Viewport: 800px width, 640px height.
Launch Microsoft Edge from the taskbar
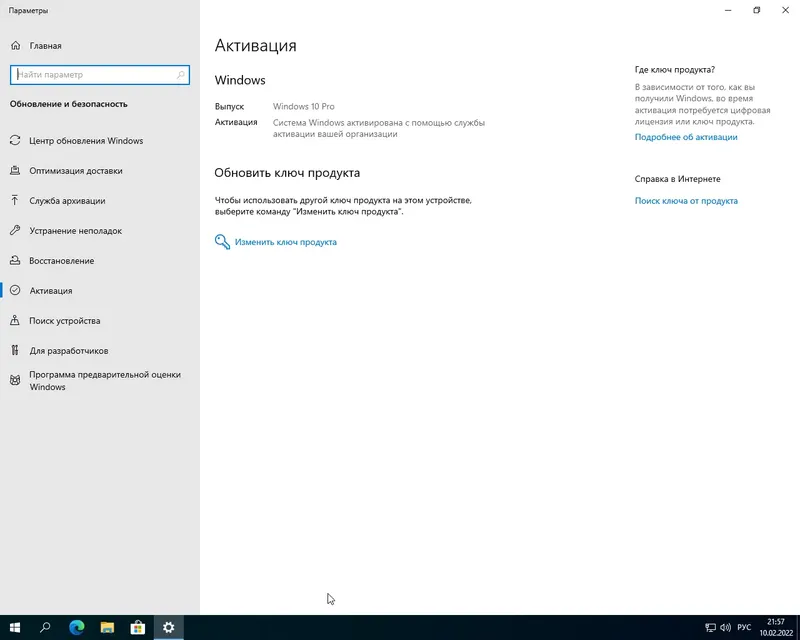(77, 627)
